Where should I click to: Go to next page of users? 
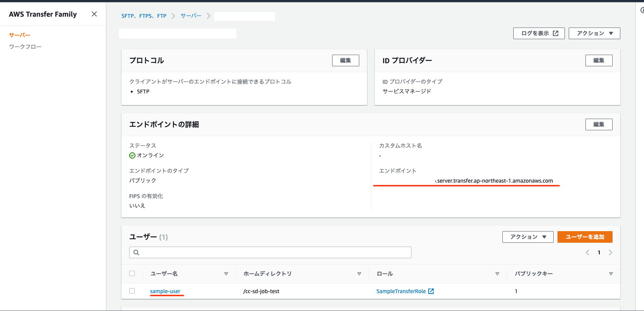click(x=610, y=252)
